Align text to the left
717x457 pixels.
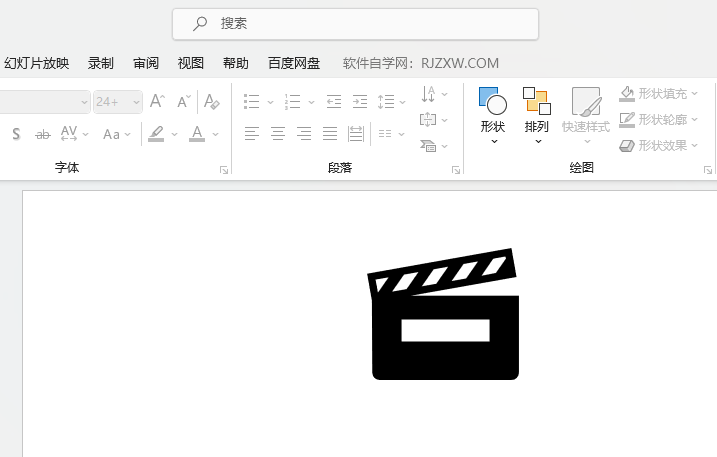[251, 134]
